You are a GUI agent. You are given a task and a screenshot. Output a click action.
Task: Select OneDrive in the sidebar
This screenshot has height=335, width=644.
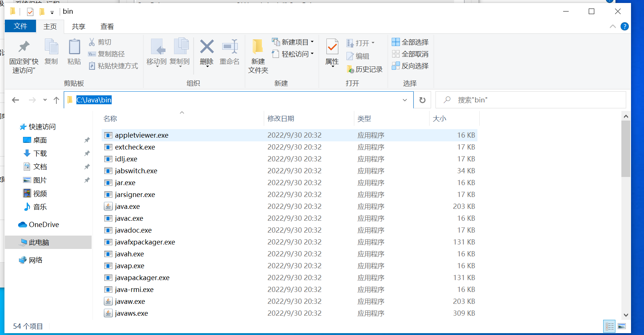coord(39,224)
